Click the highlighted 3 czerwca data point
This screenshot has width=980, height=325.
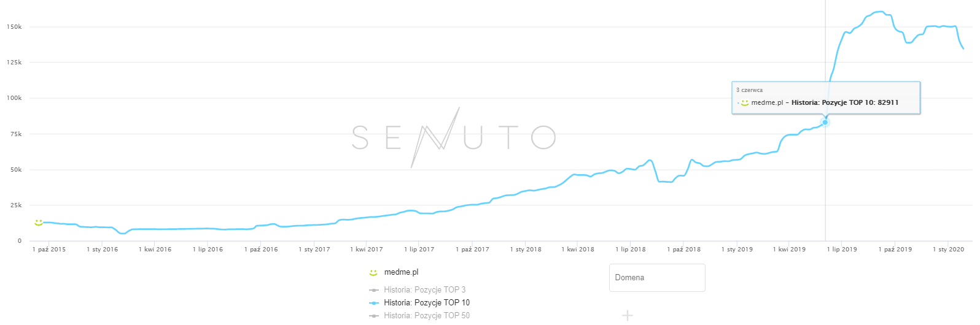coord(825,122)
